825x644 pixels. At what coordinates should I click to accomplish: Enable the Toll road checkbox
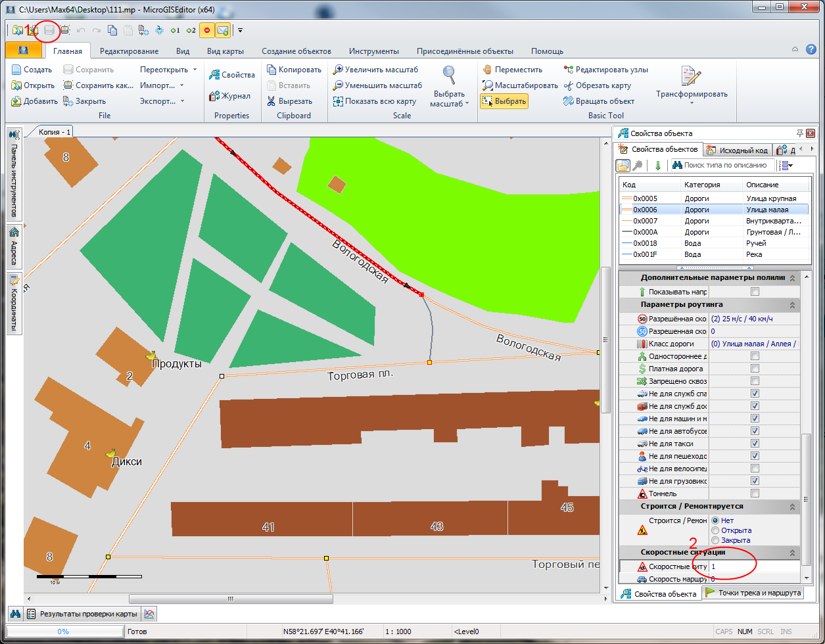(x=755, y=369)
